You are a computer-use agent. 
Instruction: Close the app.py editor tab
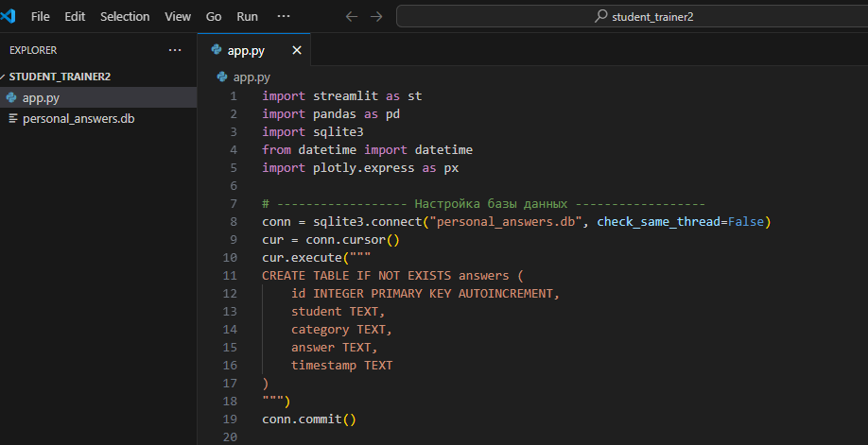[x=297, y=50]
